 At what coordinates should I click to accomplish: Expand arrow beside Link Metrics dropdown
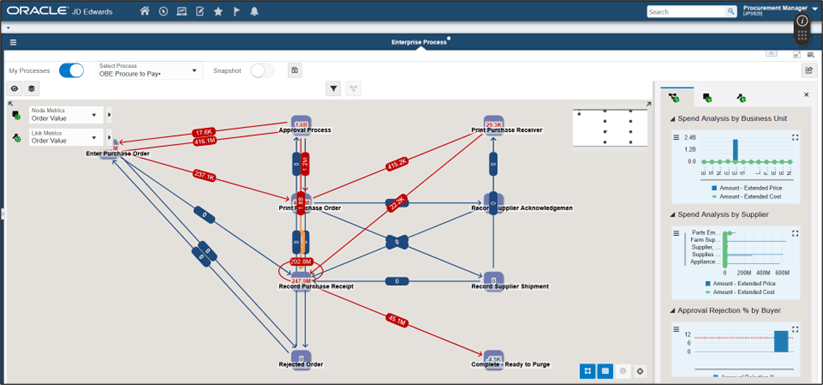[x=109, y=137]
